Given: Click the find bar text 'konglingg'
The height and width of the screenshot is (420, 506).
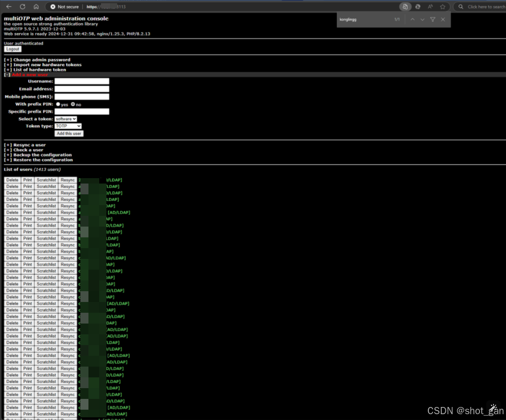Looking at the screenshot, I should 348,19.
